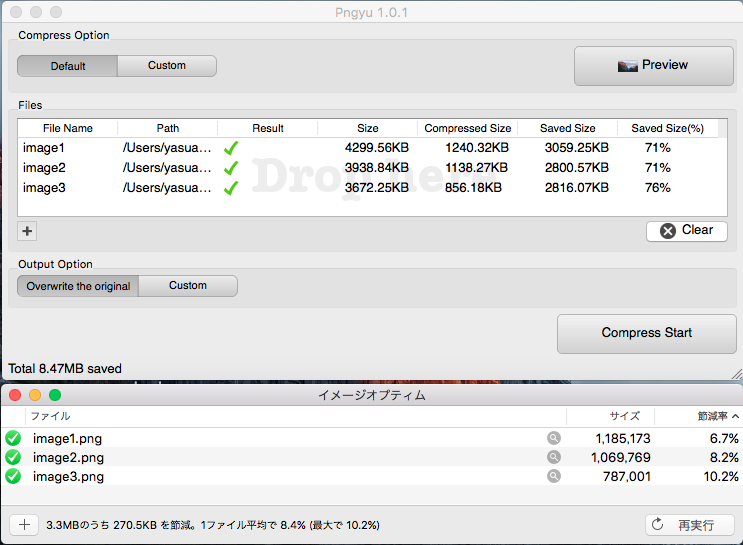
Task: Sort by Saved Size column header
Action: coord(568,128)
